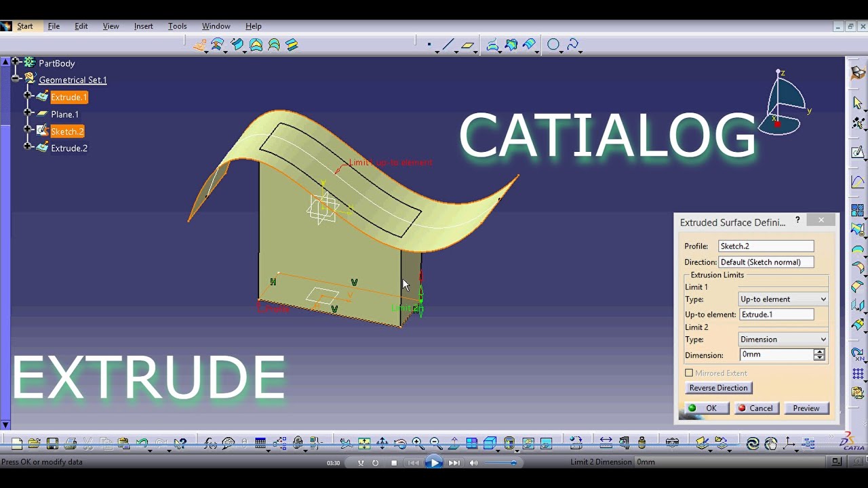
Task: Click the Axis System icon in bottom toolbar
Action: (x=789, y=444)
